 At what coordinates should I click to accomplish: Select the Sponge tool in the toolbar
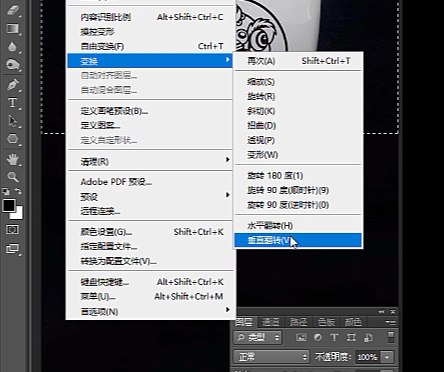pos(13,64)
